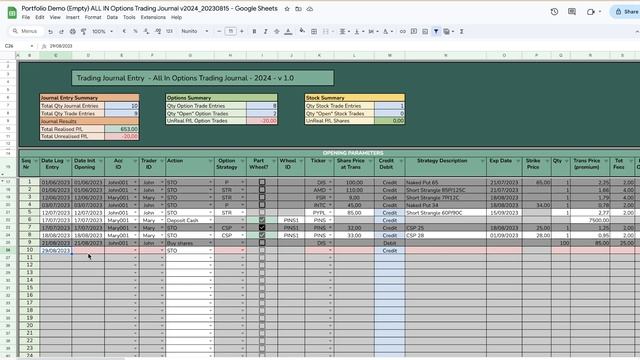Toggle the Filter icon in the toolbar
Viewport: 640px width, 360px height.
click(436, 31)
